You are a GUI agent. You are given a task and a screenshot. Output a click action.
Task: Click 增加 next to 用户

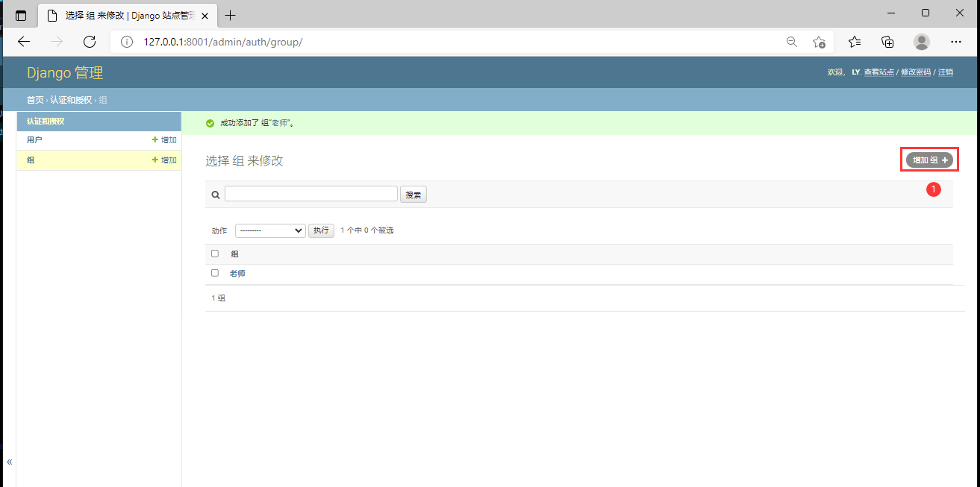(x=164, y=140)
